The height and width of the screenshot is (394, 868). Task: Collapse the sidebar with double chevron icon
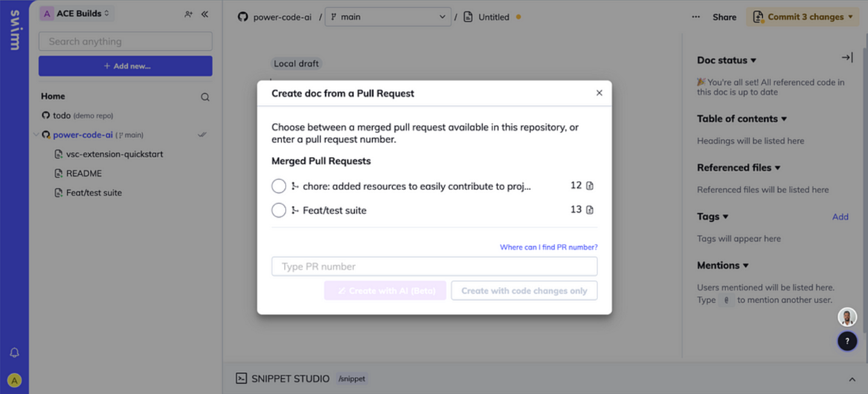pos(205,14)
